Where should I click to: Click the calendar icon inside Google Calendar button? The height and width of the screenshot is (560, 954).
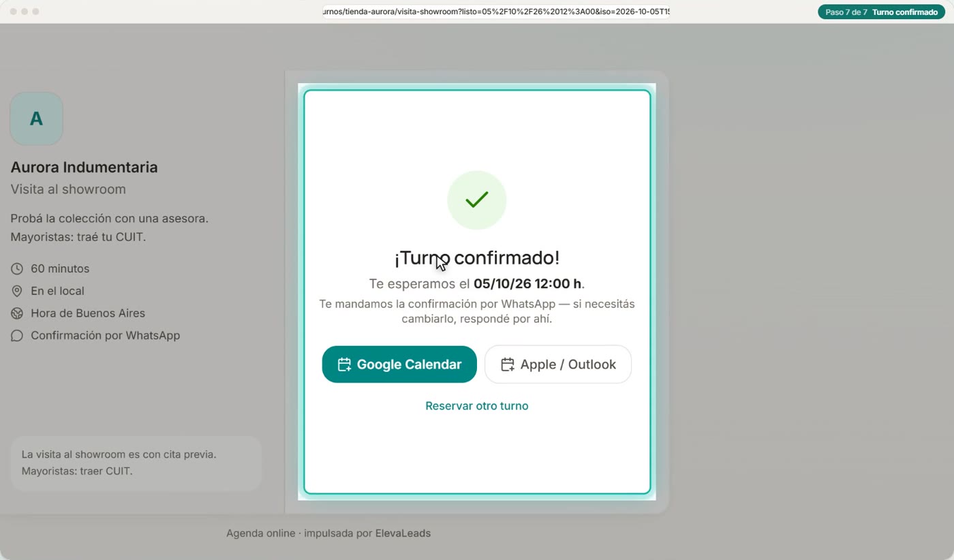pos(344,364)
